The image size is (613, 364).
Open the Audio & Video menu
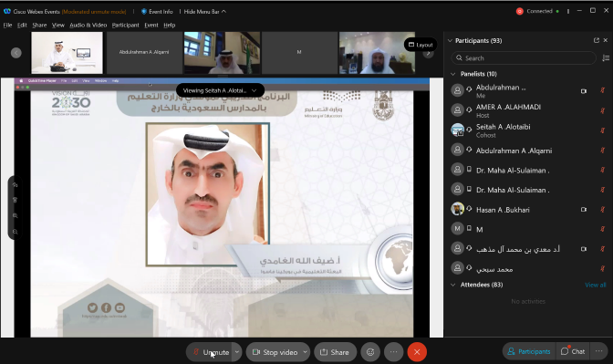click(x=88, y=25)
